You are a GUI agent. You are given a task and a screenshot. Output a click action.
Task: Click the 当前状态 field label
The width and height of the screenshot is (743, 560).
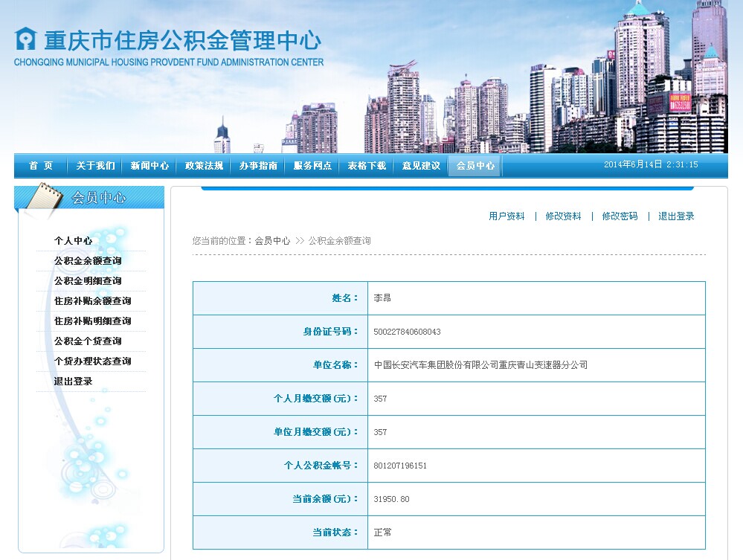click(x=335, y=532)
